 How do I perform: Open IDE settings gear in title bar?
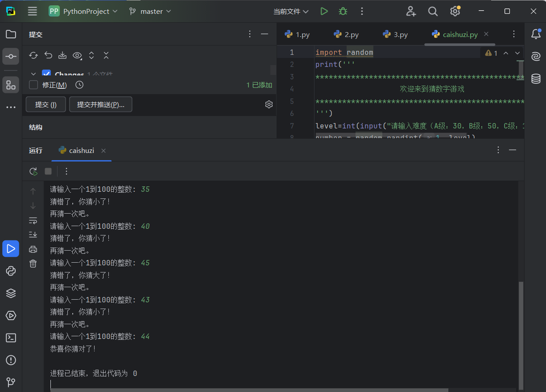point(455,11)
